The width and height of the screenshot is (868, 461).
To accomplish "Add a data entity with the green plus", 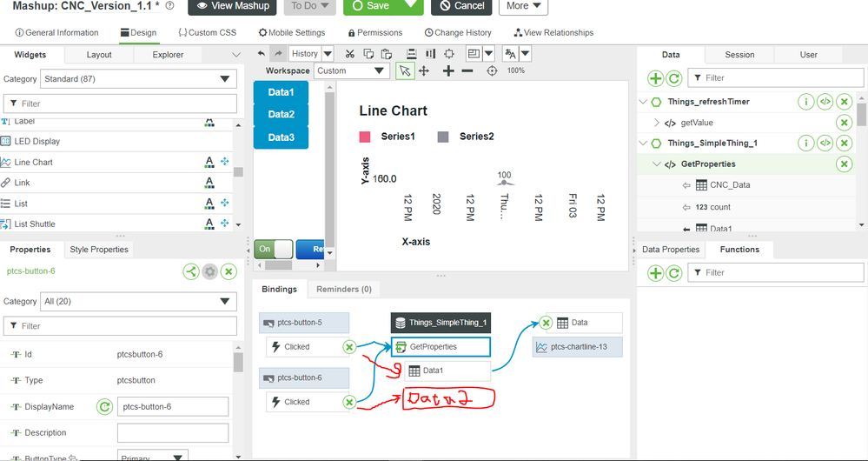I will [655, 78].
